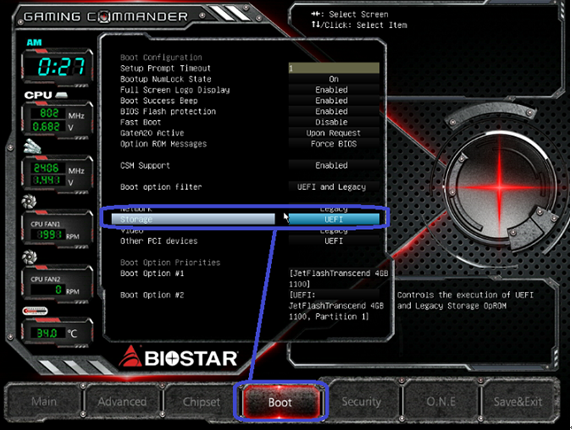This screenshot has width=572, height=430.
Task: Click the CPU chip icon
Action: coord(61,95)
